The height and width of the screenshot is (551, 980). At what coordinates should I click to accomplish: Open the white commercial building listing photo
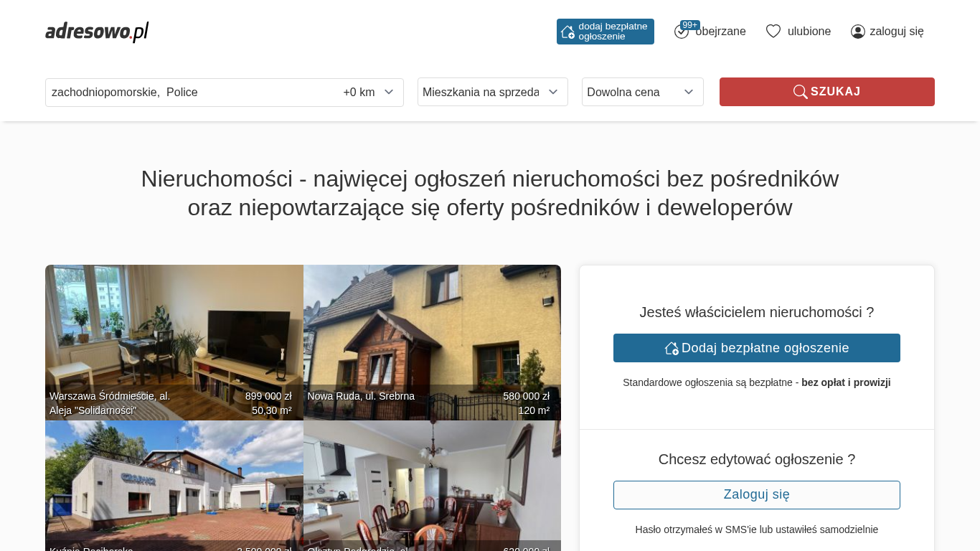pyautogui.click(x=174, y=481)
